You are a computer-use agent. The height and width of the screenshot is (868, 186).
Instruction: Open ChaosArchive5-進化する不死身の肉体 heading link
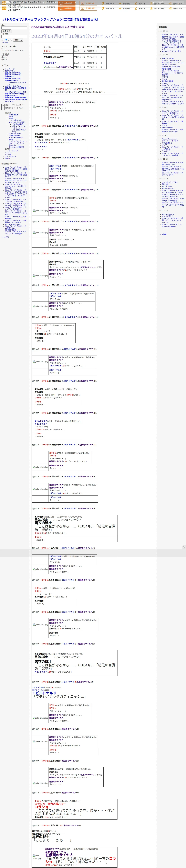[x=58, y=27]
